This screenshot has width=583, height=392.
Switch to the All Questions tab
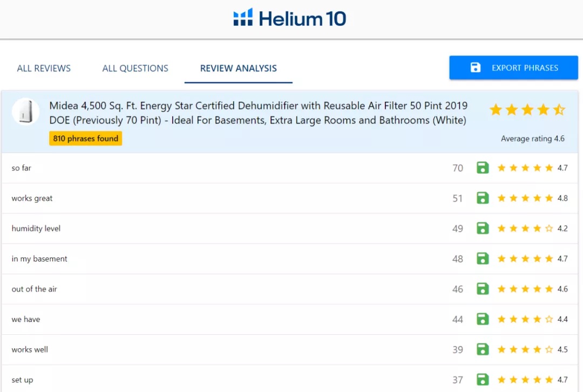[x=135, y=68]
